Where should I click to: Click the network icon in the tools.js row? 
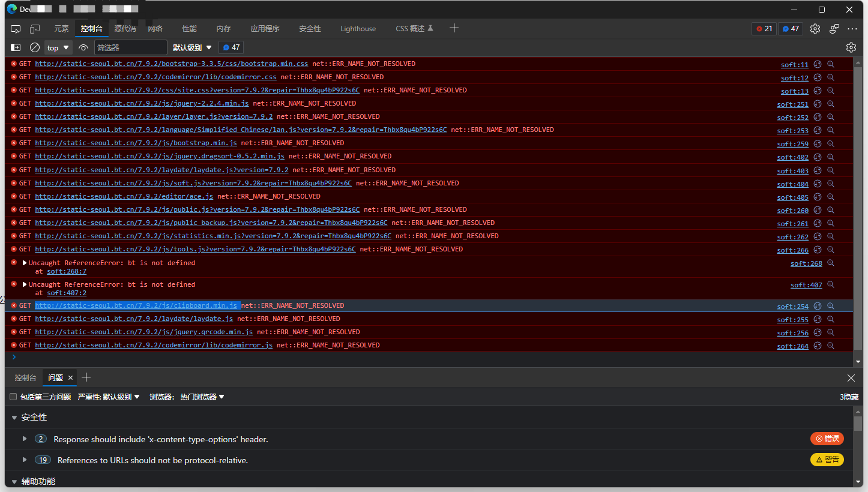tap(818, 250)
